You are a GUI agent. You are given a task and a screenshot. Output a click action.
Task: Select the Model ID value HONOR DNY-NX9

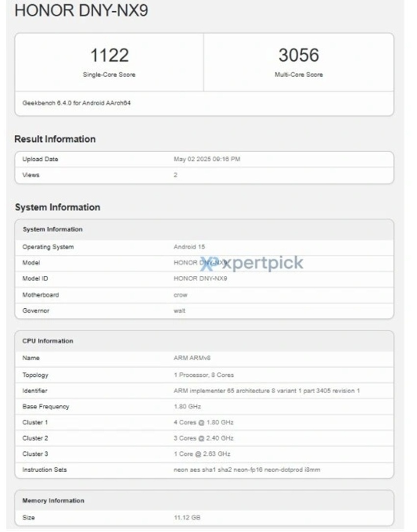pos(200,279)
